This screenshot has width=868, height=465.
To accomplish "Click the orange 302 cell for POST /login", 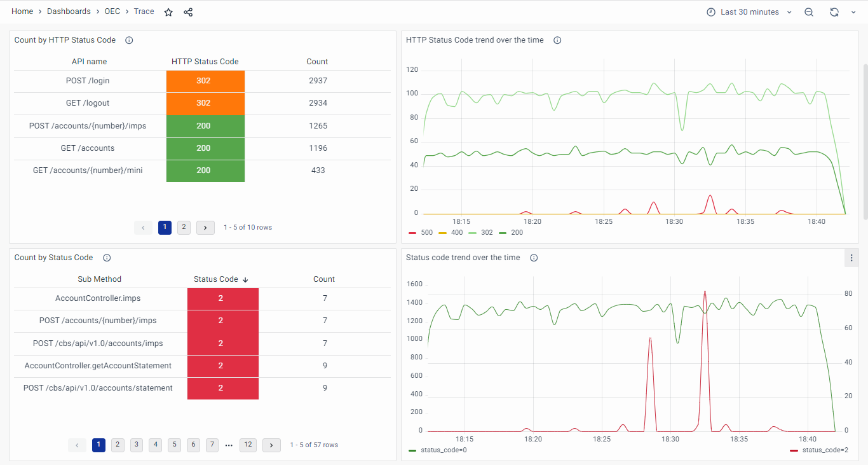I will (205, 81).
